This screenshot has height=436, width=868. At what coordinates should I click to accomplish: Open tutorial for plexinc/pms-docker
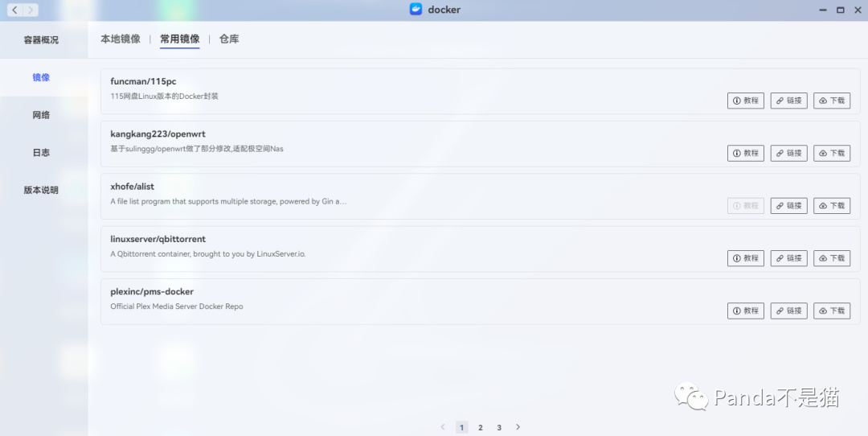coord(746,311)
